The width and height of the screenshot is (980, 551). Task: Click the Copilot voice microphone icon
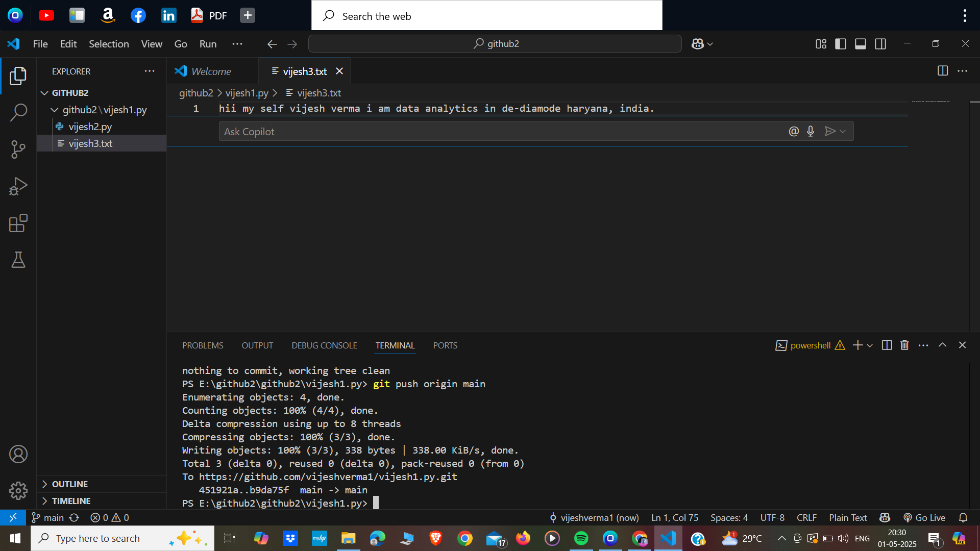(x=811, y=132)
